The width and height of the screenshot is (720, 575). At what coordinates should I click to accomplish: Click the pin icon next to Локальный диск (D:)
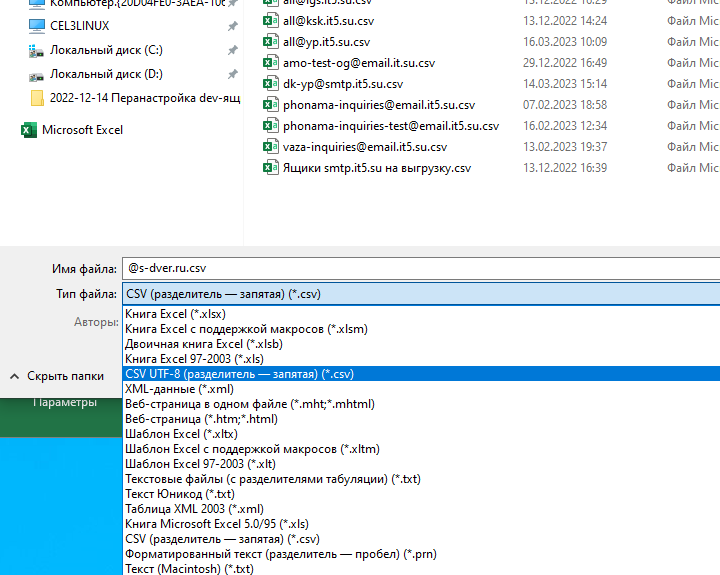coord(233,74)
